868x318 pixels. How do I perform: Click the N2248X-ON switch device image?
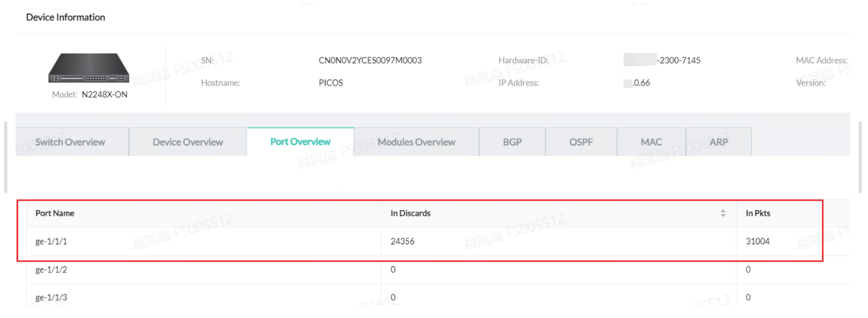pos(89,68)
